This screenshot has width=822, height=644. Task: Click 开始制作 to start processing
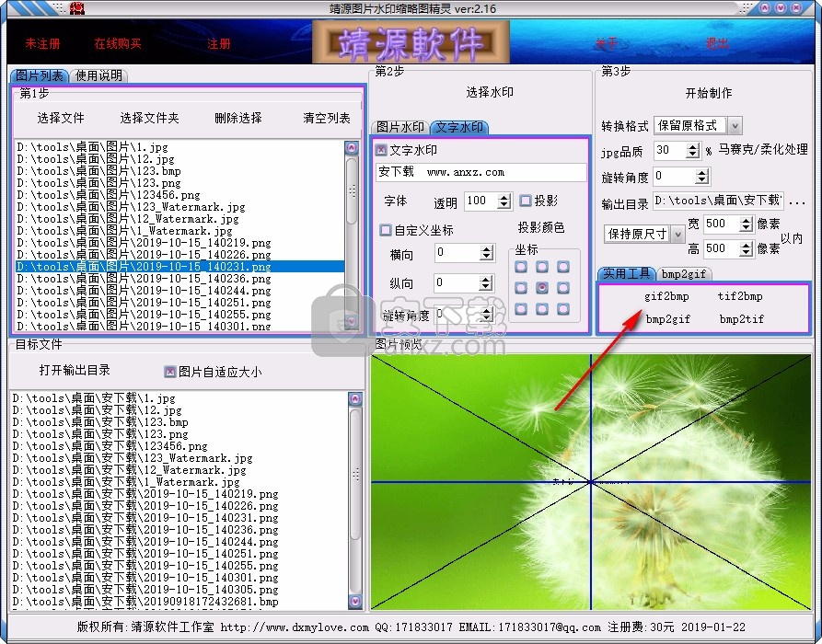709,93
